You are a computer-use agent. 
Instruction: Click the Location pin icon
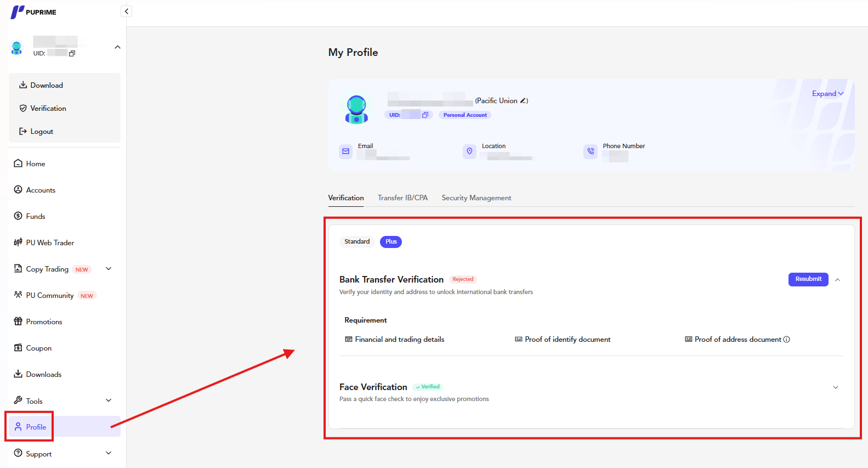[x=469, y=151]
